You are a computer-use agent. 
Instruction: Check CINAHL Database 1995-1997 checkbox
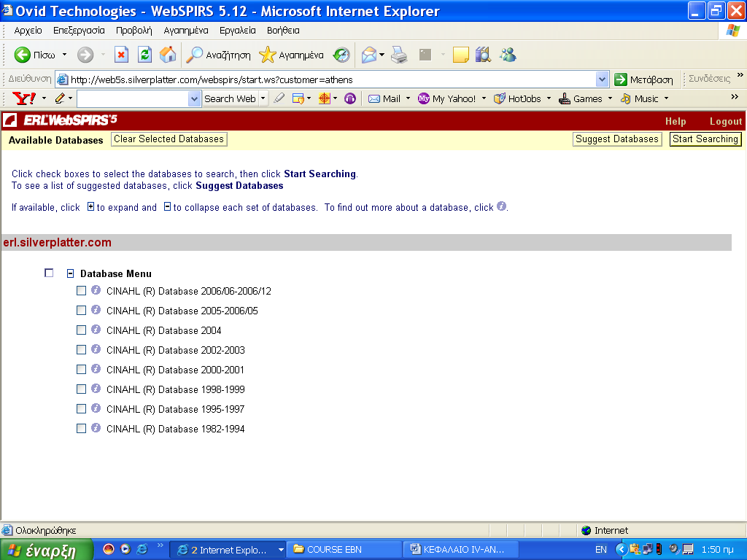[x=82, y=408]
